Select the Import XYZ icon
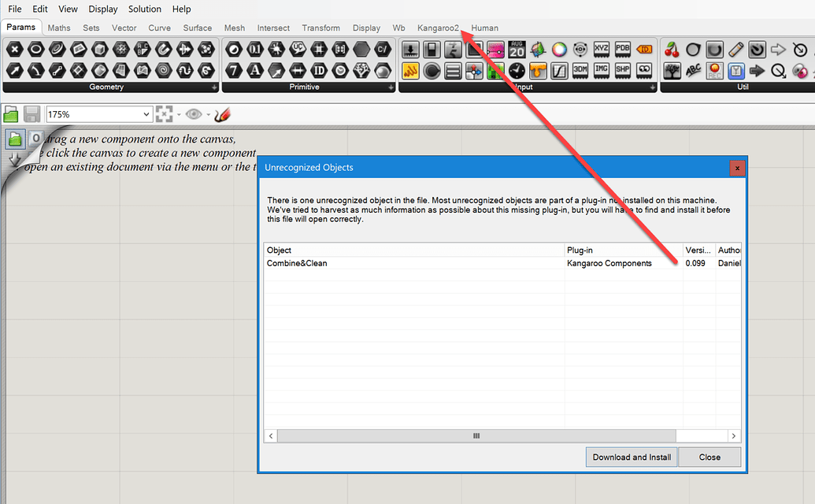 pos(602,50)
